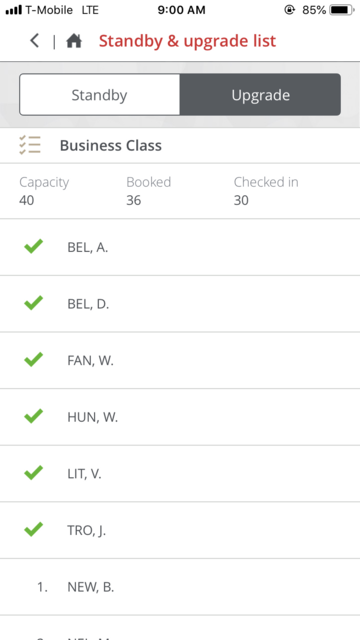The height and width of the screenshot is (640, 360).
Task: Open the passenger name FAN, W.
Action: [90, 360]
